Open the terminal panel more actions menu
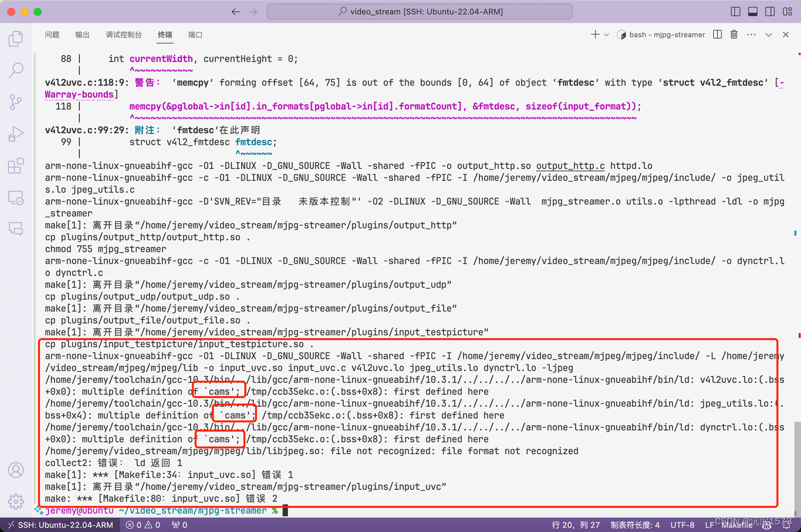Viewport: 801px width, 532px height. pos(751,34)
